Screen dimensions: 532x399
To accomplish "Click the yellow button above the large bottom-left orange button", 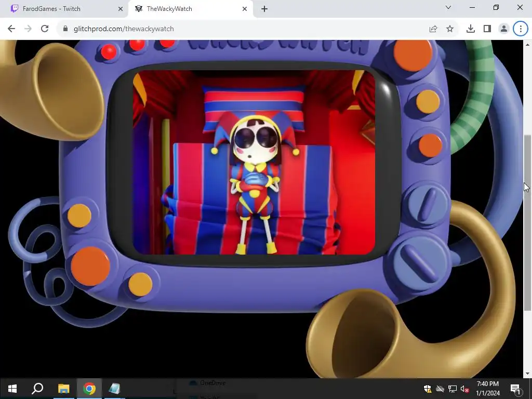I will [x=79, y=216].
